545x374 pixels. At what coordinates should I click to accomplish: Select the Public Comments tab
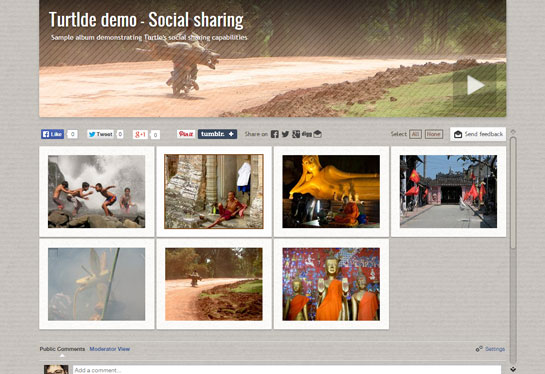point(62,349)
